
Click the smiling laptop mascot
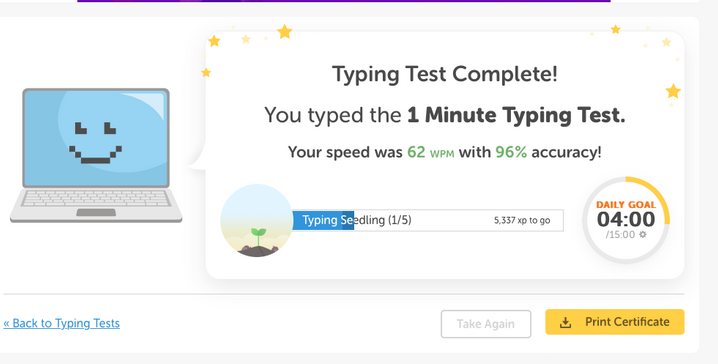(96, 155)
